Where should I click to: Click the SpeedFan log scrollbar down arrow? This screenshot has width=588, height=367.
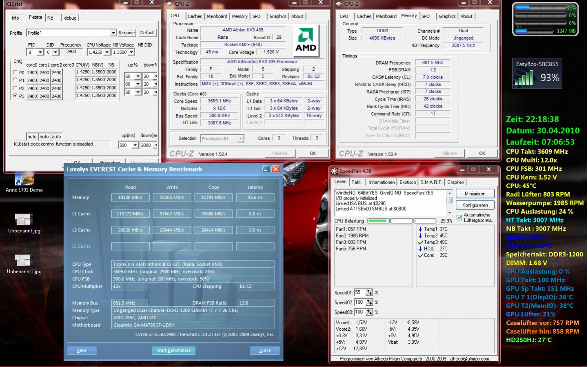[450, 212]
